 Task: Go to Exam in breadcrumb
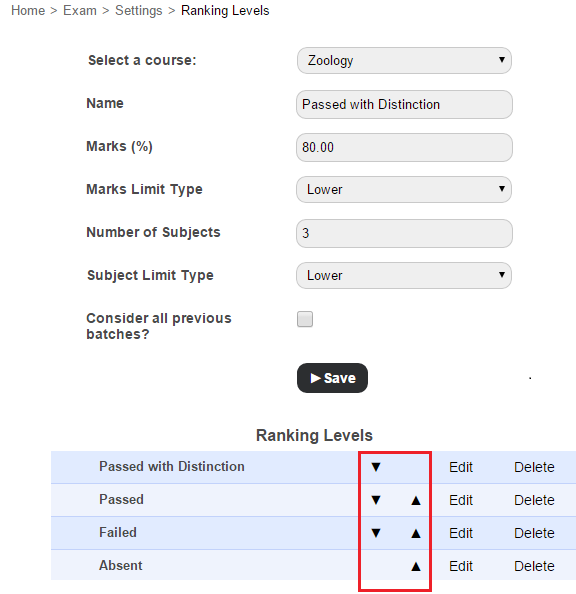pos(80,11)
